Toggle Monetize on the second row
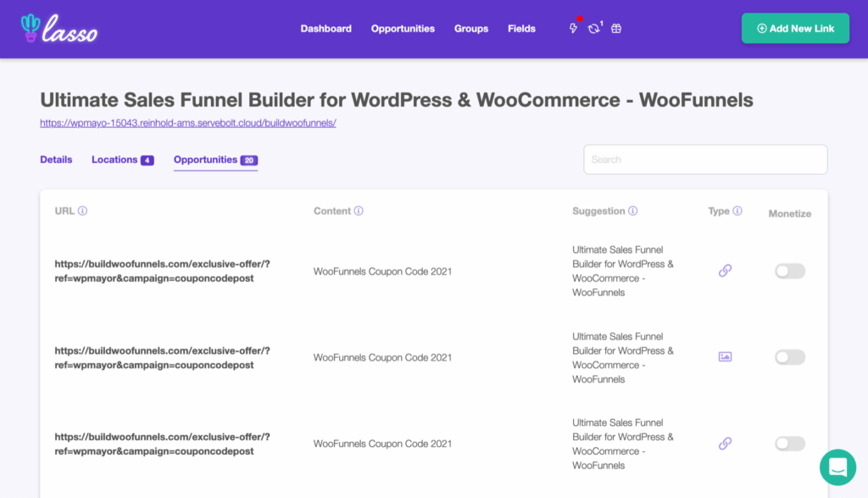This screenshot has width=868, height=498. pyautogui.click(x=789, y=356)
